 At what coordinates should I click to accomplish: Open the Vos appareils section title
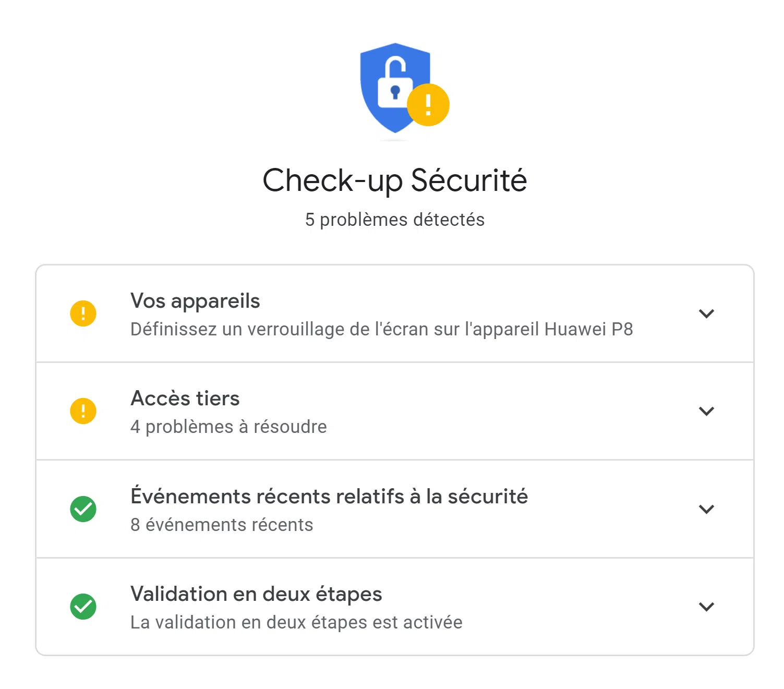195,301
